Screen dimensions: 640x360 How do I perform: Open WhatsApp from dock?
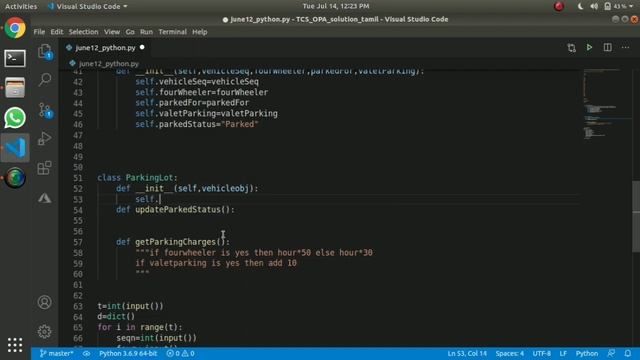tap(15, 118)
